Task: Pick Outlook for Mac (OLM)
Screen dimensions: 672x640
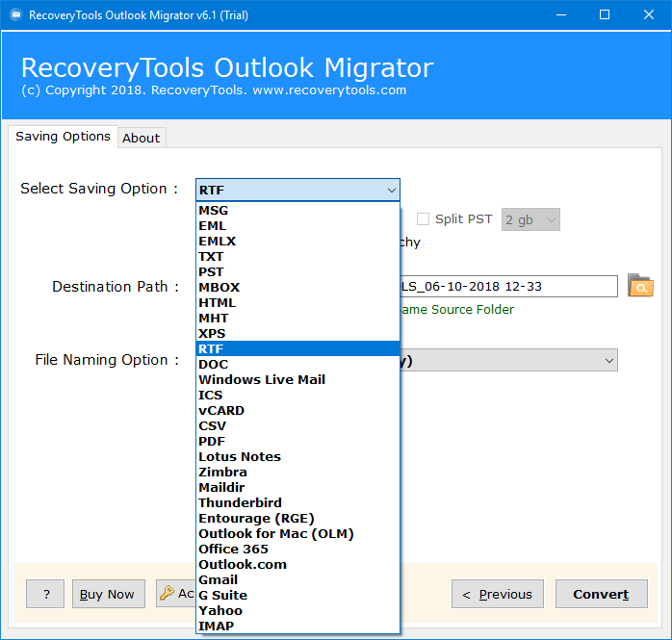Action: pyautogui.click(x=297, y=534)
